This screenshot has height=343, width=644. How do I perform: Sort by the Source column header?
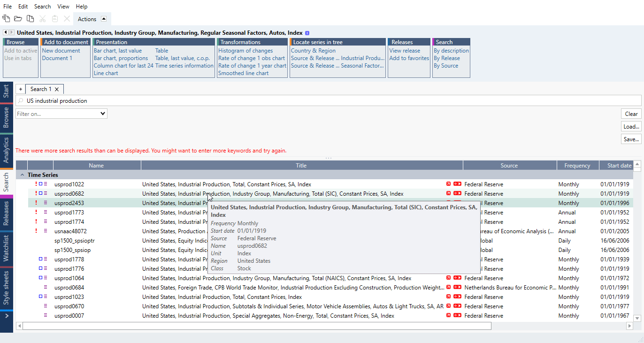(509, 165)
